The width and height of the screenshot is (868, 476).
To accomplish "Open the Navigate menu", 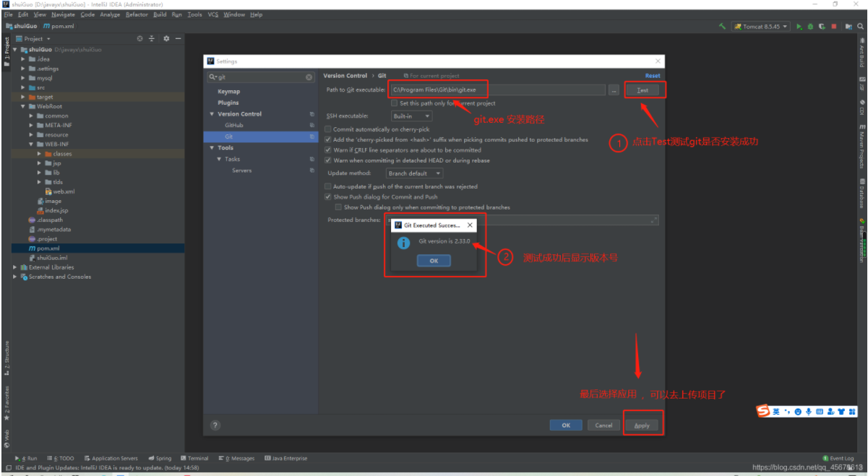I will tap(63, 14).
